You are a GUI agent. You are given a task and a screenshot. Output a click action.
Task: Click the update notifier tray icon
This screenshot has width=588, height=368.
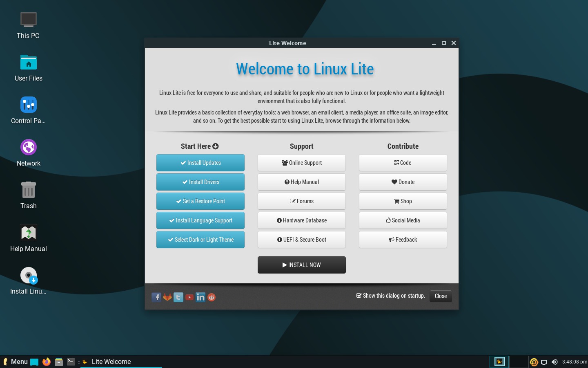point(534,362)
